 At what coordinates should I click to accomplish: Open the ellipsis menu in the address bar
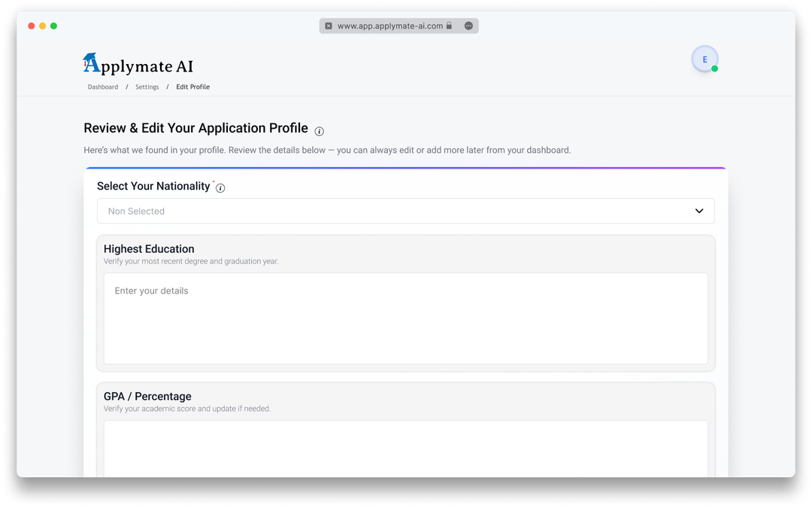tap(468, 26)
